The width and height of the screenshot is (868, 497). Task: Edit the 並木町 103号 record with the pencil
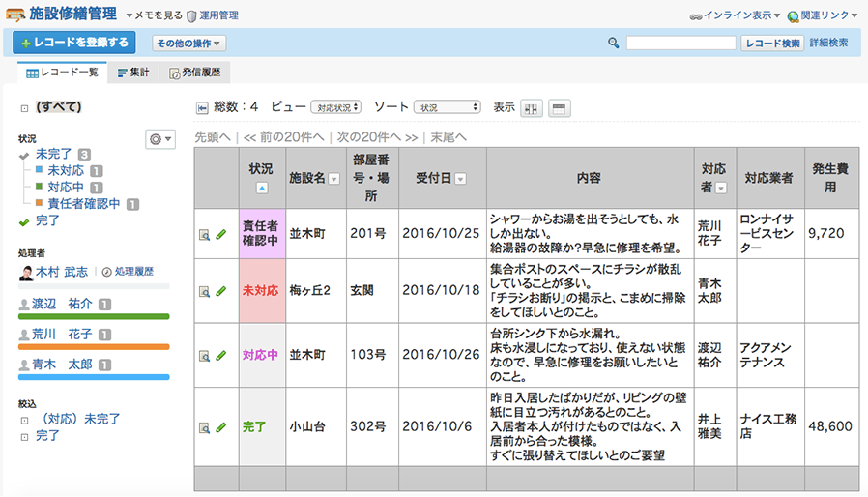221,355
